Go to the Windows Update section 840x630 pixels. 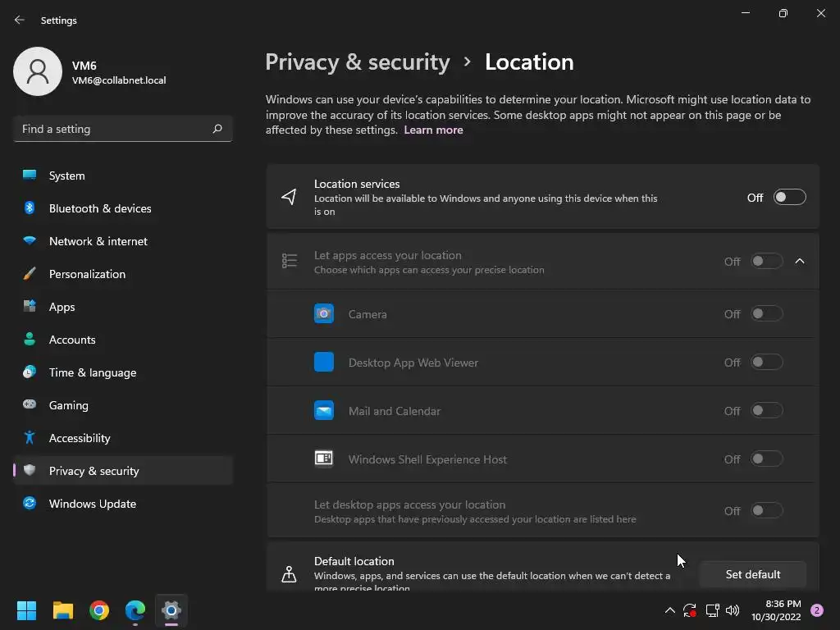[92, 504]
